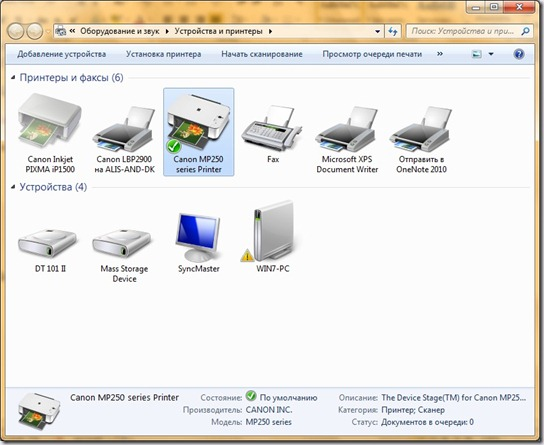Close the Devices and Printers window
Viewport: 544px width, 445px height.
519,7
